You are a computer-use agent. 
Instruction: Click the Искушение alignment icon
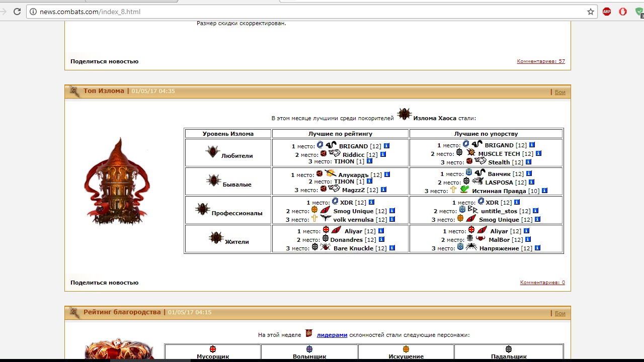406,349
